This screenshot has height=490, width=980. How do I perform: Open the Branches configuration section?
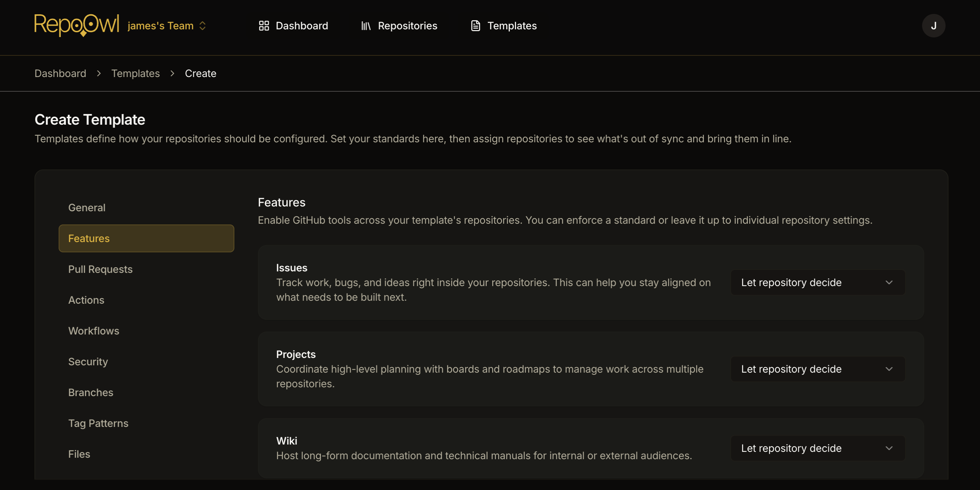[x=91, y=392]
